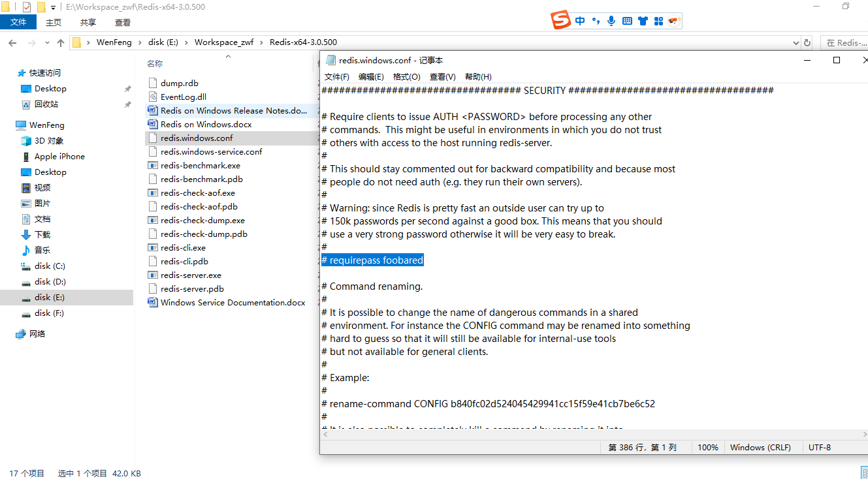The width and height of the screenshot is (868, 479).
Task: Select 图片 in the navigation pane
Action: [x=42, y=204]
